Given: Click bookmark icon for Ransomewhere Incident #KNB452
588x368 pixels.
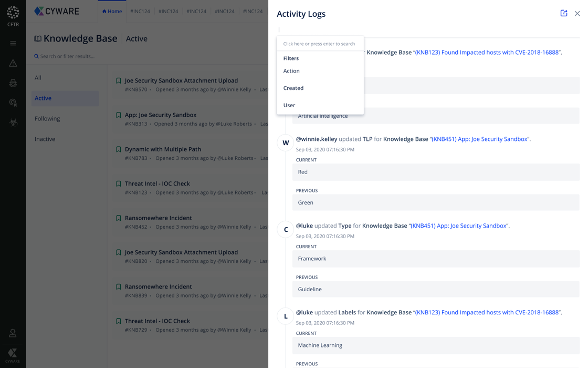Looking at the screenshot, I should pyautogui.click(x=119, y=218).
